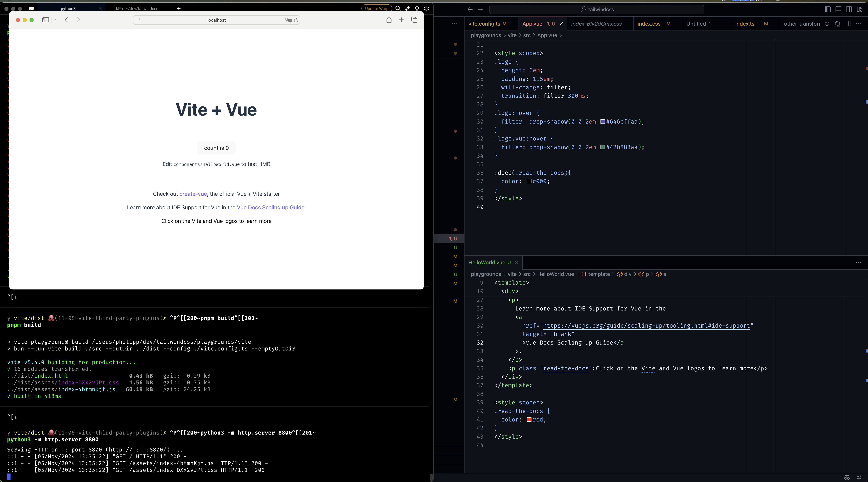The image size is (868, 482).
Task: Go back in Safari history
Action: coord(66,20)
